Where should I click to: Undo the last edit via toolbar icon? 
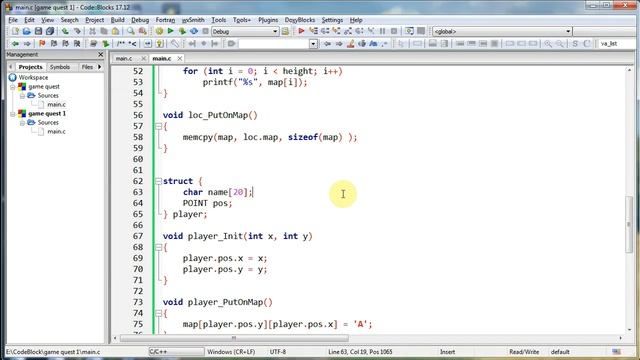click(x=65, y=31)
